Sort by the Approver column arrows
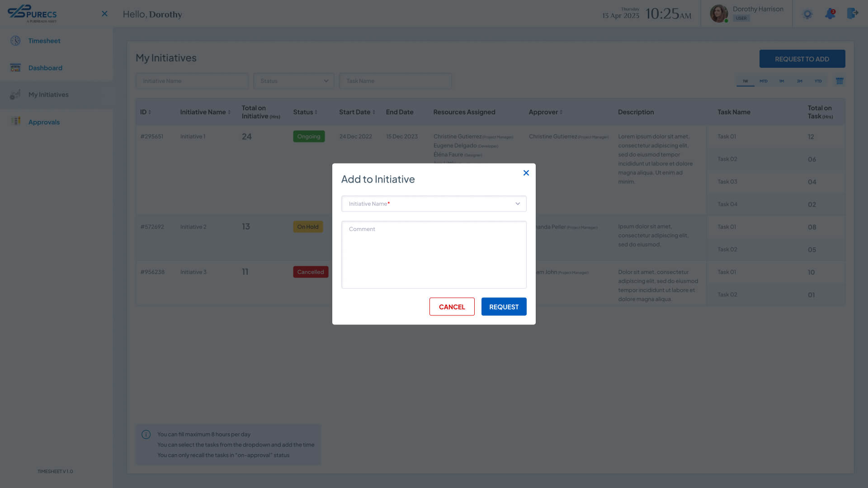868x488 pixels. click(561, 112)
